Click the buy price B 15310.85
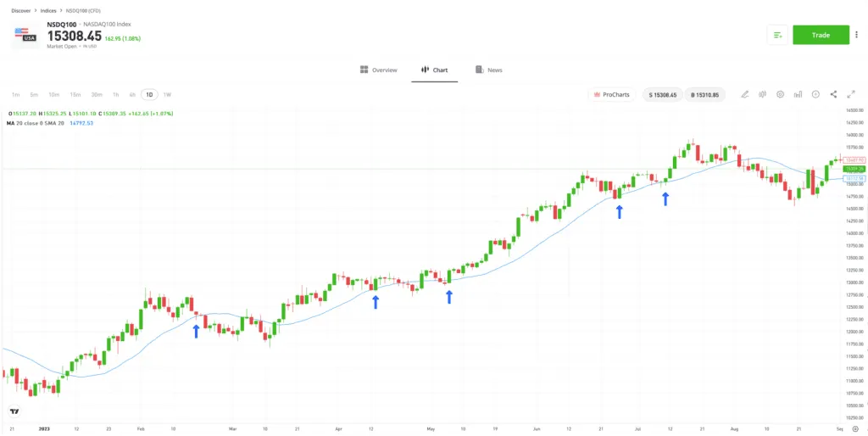 (704, 95)
